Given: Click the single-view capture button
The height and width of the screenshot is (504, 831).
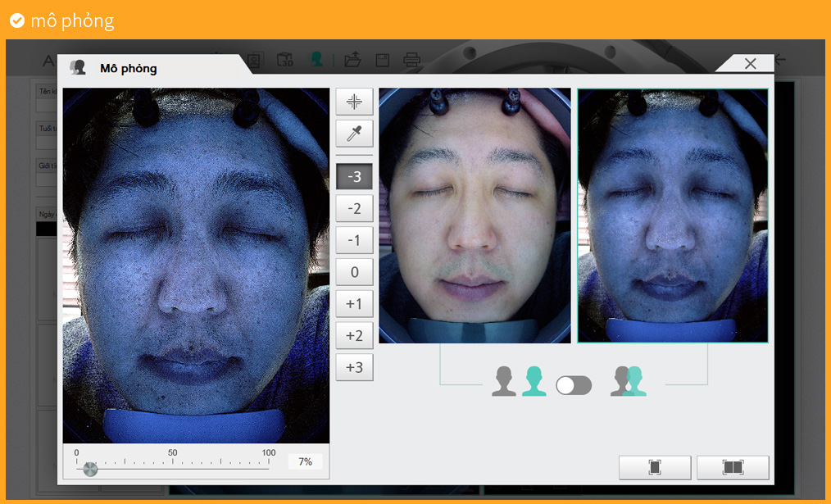Looking at the screenshot, I should coord(655,467).
